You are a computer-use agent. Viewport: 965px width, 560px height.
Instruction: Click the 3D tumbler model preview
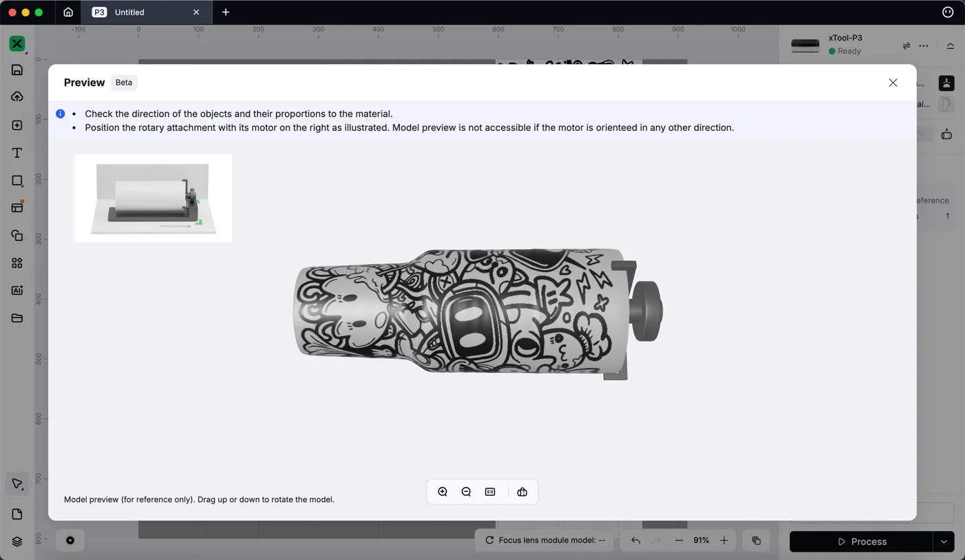tap(479, 313)
